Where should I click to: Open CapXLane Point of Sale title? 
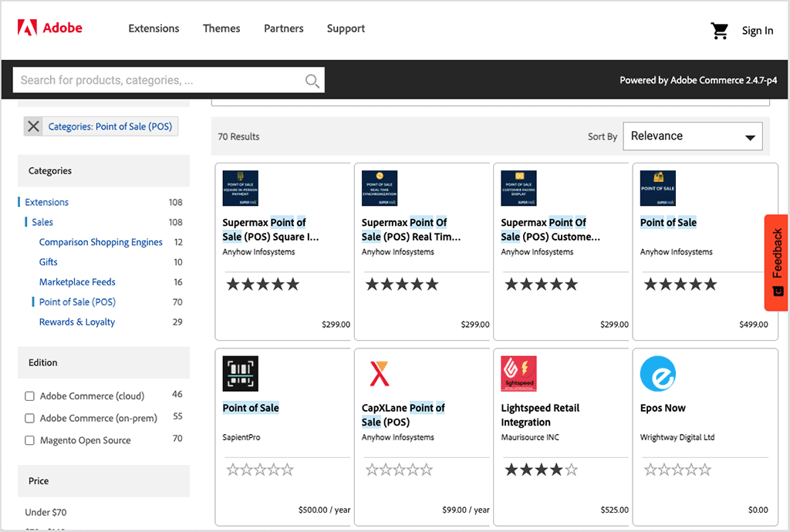click(x=403, y=415)
